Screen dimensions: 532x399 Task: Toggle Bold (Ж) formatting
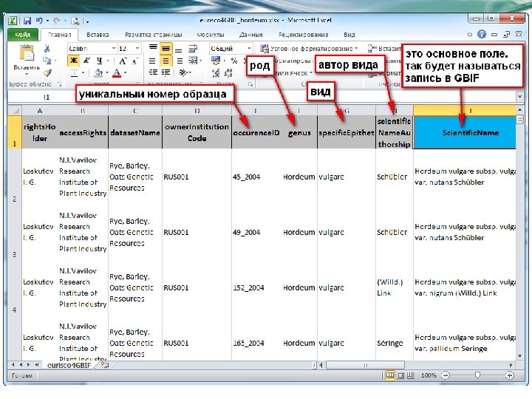74,61
